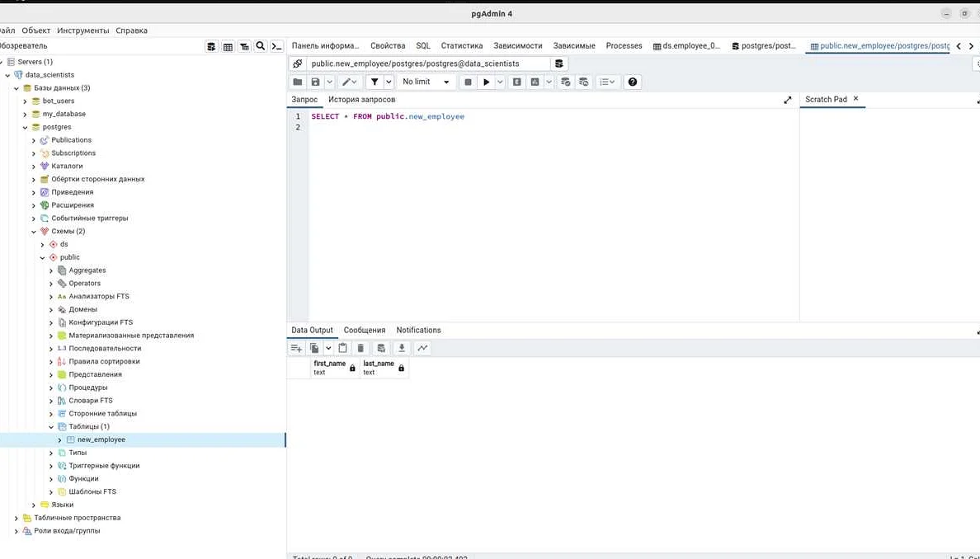The image size is (980, 559).
Task: Toggle the connection status icon
Action: (x=298, y=63)
